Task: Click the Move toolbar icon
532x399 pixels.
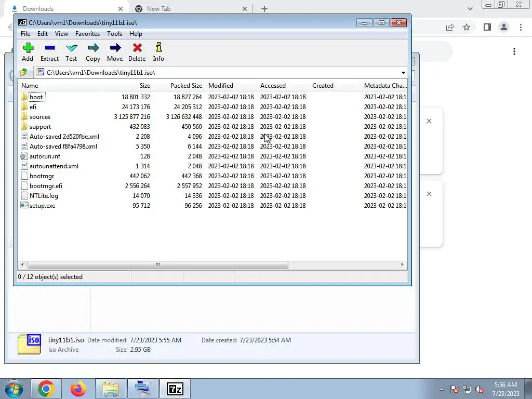Action: tap(115, 48)
